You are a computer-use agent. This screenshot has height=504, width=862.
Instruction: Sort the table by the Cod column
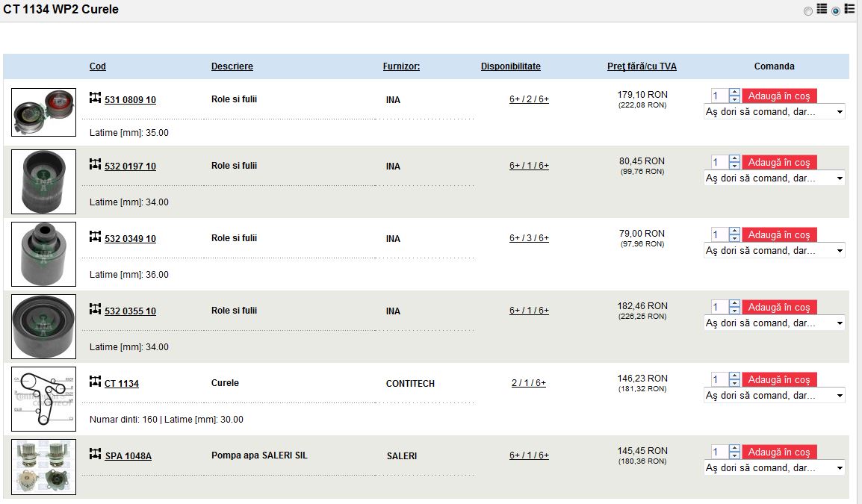[x=97, y=66]
